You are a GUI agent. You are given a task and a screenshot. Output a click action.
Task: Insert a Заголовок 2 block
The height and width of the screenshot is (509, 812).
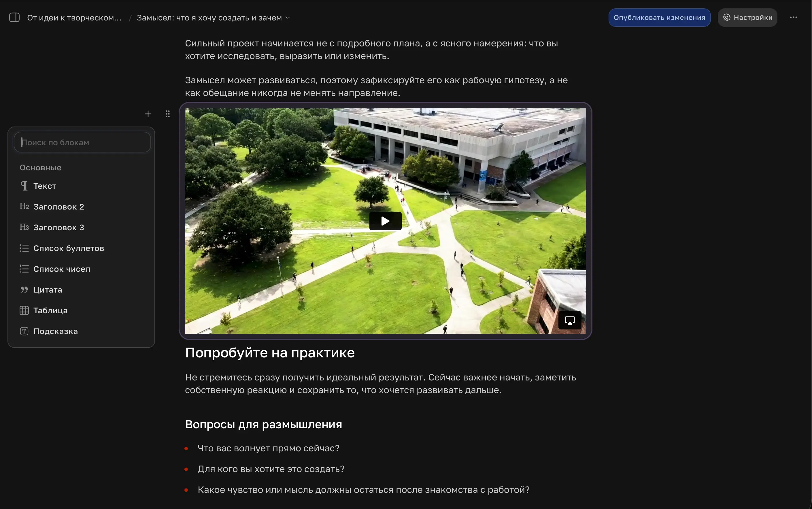(81, 207)
